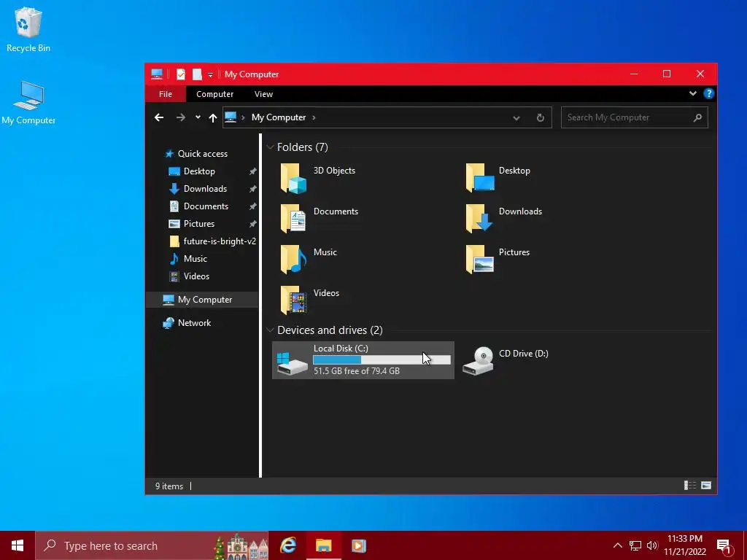Open the clock showing 11:33 PM
Screen dimensions: 747x560
click(x=684, y=545)
